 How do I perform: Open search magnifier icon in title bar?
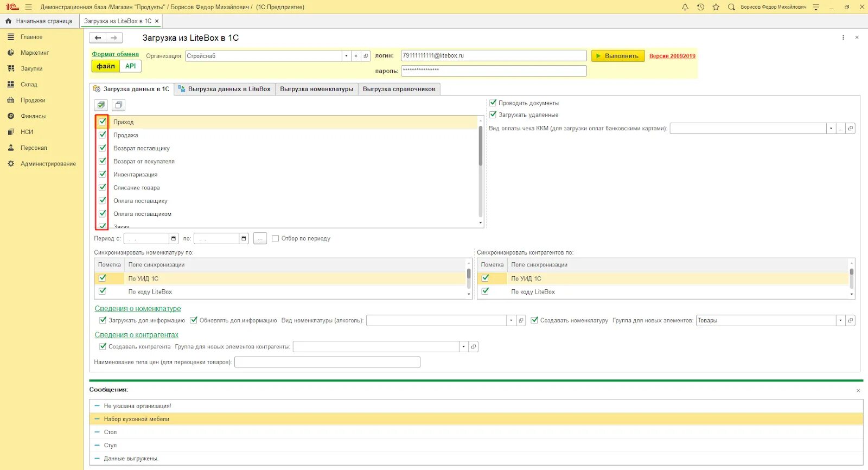pos(731,7)
